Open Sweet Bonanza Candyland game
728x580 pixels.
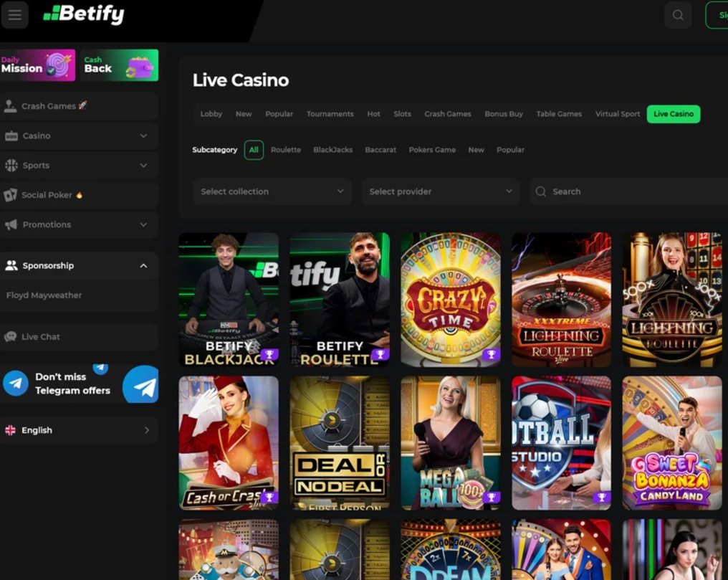(672, 443)
